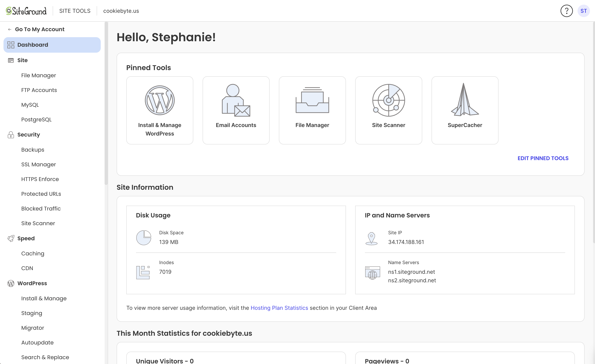Screen dimensions: 595x364
Task: Collapse the Site section
Action: pyautogui.click(x=22, y=60)
